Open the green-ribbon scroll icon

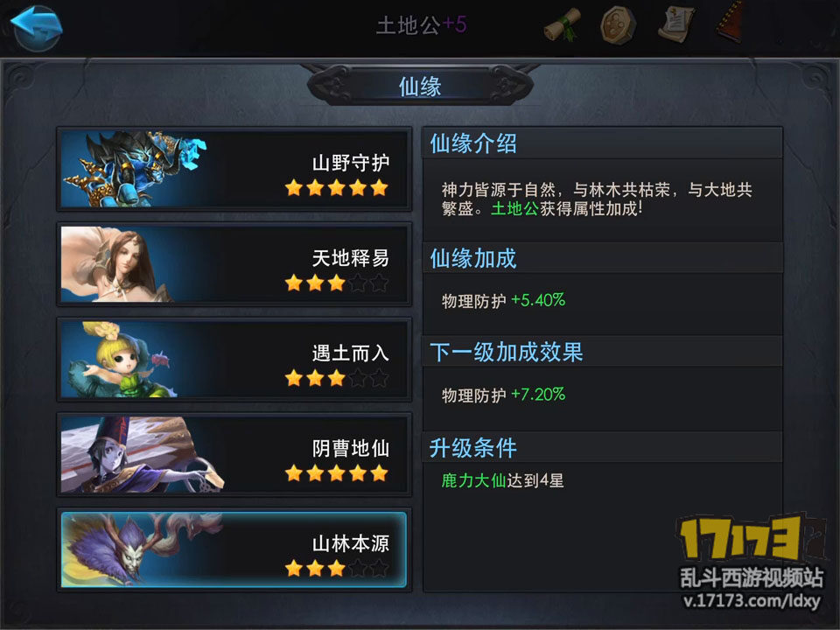(x=563, y=24)
